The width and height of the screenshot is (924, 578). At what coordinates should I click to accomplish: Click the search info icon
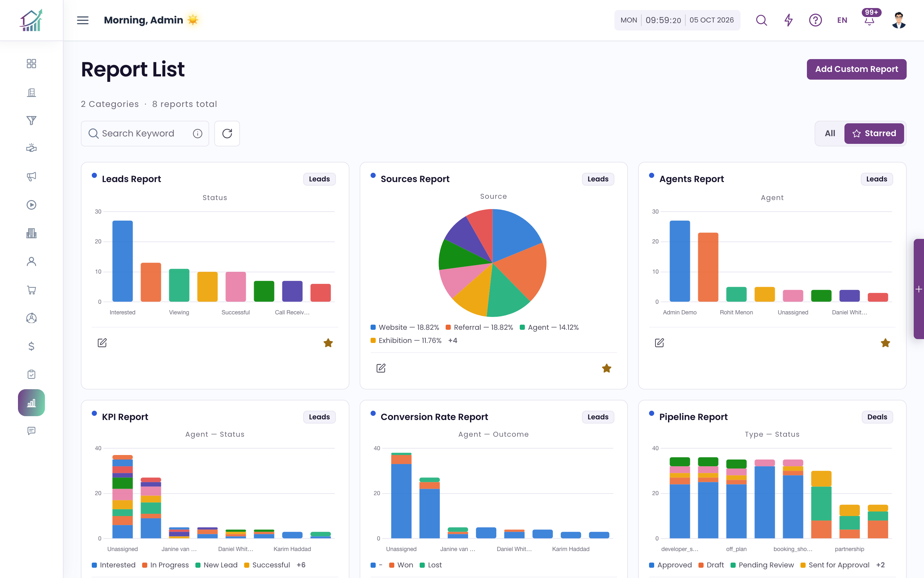tap(197, 133)
